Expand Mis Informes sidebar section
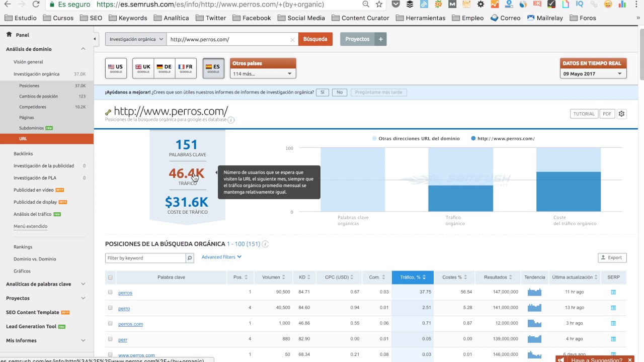 point(84,340)
